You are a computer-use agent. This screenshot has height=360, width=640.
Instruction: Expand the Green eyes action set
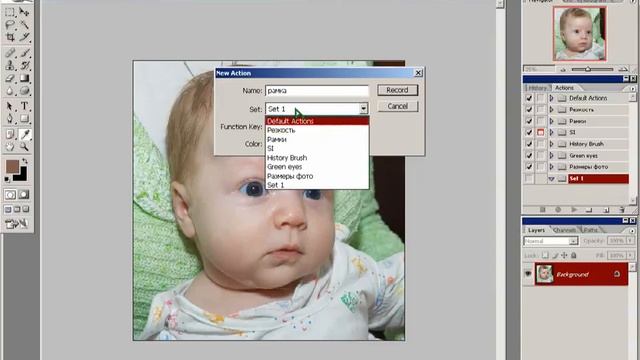(551, 156)
